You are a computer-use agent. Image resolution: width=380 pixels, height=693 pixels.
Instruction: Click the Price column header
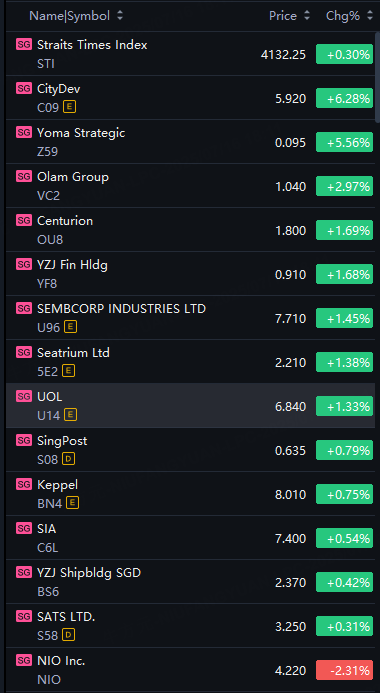[x=283, y=16]
